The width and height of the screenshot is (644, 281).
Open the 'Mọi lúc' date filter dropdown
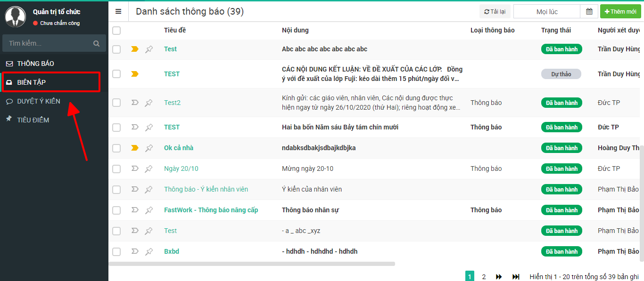[547, 12]
